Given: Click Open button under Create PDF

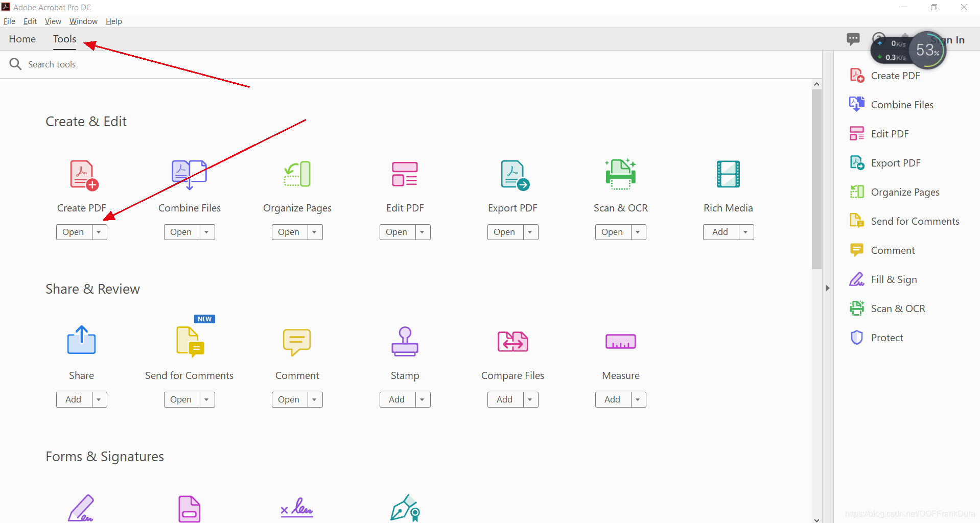Looking at the screenshot, I should 74,232.
